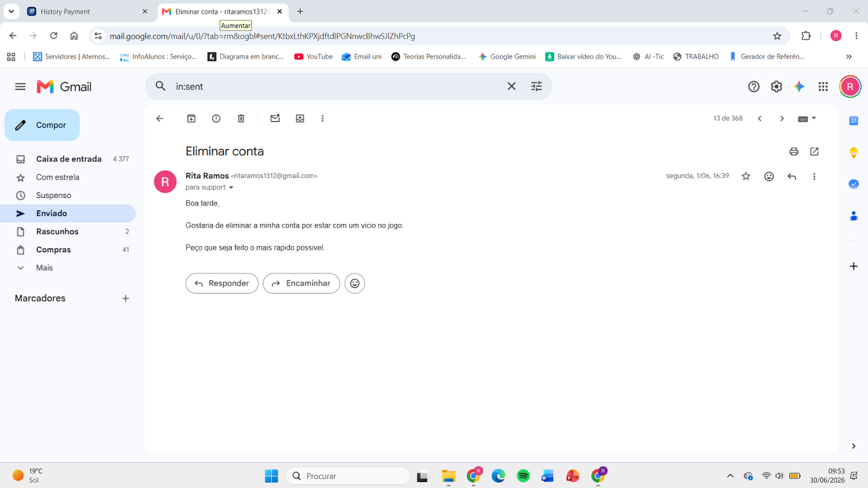This screenshot has width=868, height=488.
Task: Star the message from Rita Ramos
Action: 746,177
